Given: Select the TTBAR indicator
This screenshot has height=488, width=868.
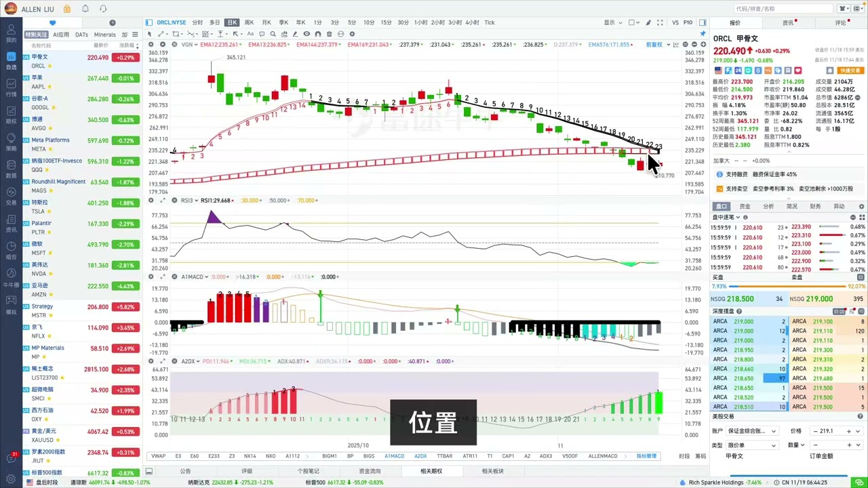Looking at the screenshot, I should pos(445,456).
